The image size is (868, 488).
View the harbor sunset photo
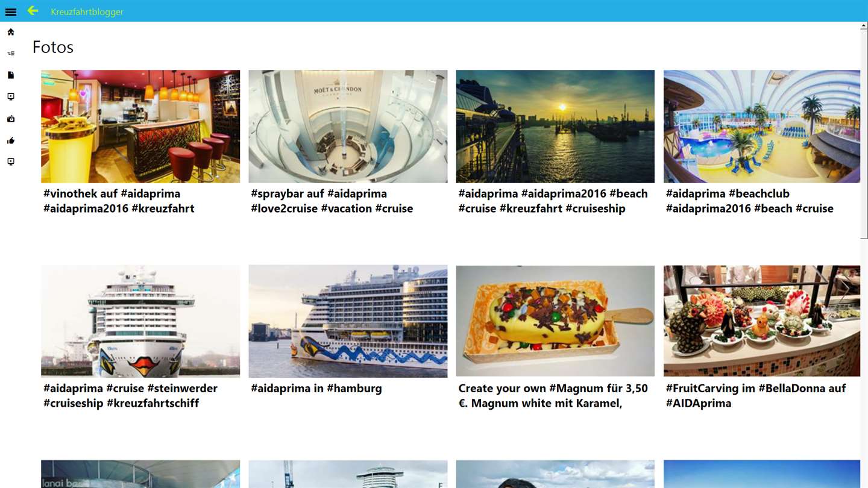point(555,127)
